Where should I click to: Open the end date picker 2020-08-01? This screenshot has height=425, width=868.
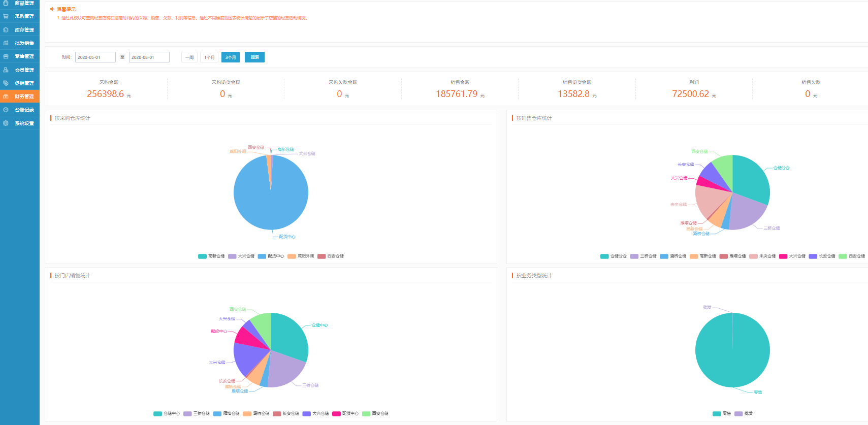point(149,57)
